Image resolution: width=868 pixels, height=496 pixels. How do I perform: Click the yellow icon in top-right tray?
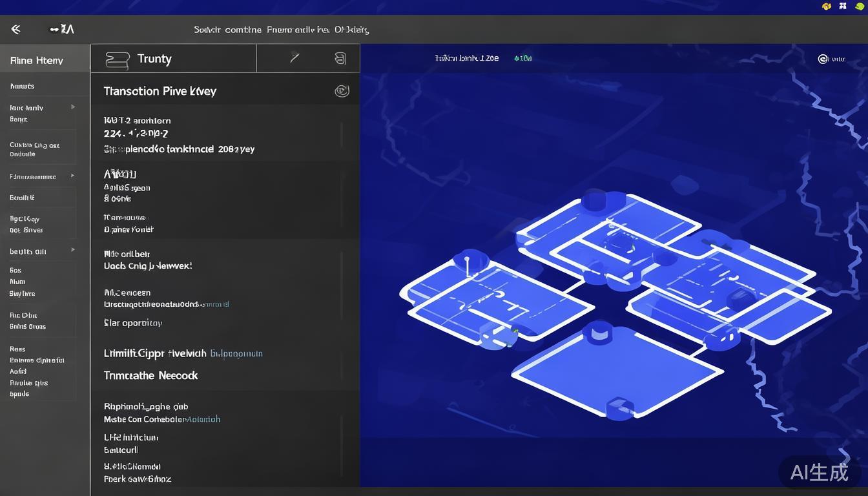tap(826, 6)
